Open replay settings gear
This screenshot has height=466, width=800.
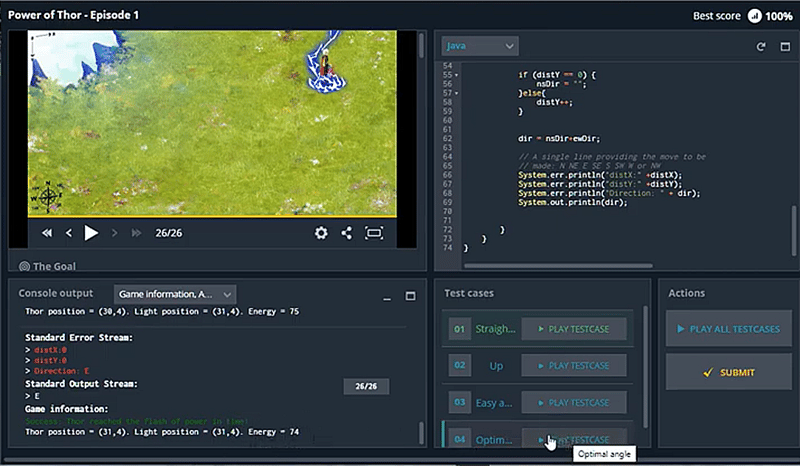pos(321,233)
